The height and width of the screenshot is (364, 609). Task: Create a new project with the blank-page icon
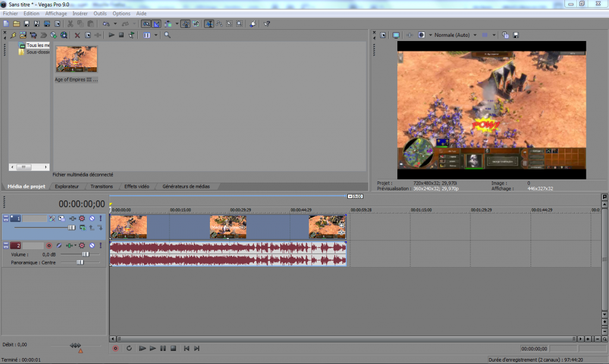pyautogui.click(x=6, y=24)
